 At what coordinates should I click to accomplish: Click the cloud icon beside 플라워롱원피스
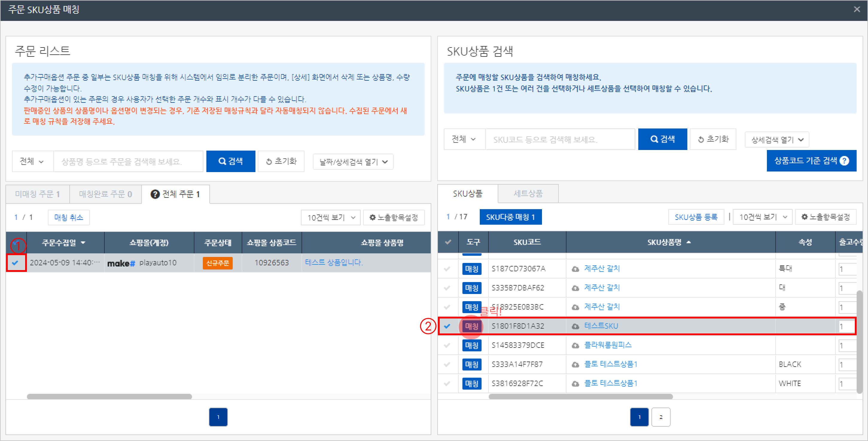[575, 345]
